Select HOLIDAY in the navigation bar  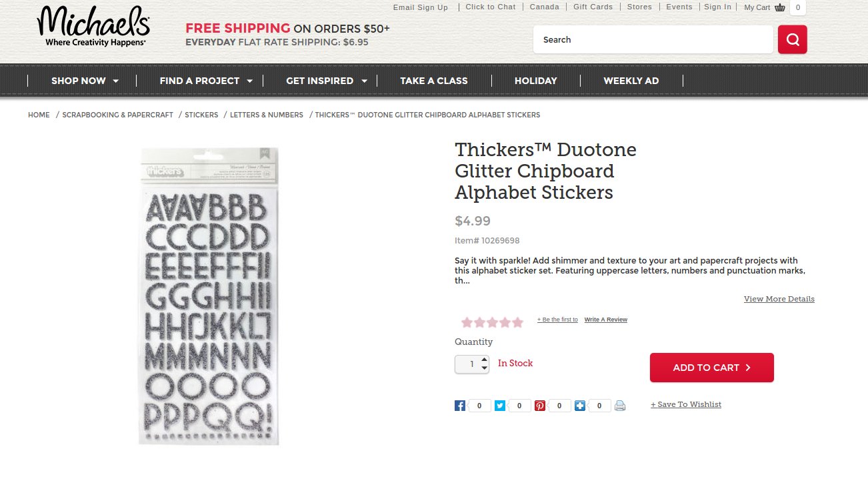[x=536, y=81]
